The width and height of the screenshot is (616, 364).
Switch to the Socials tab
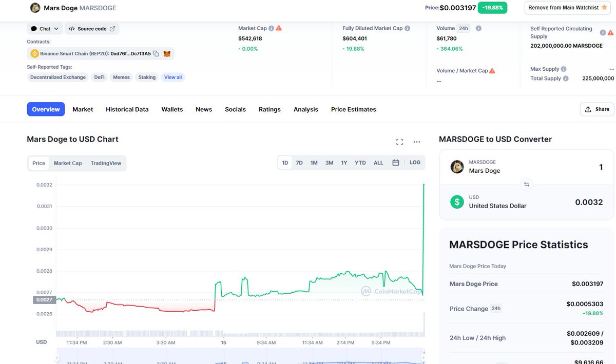[x=235, y=109]
